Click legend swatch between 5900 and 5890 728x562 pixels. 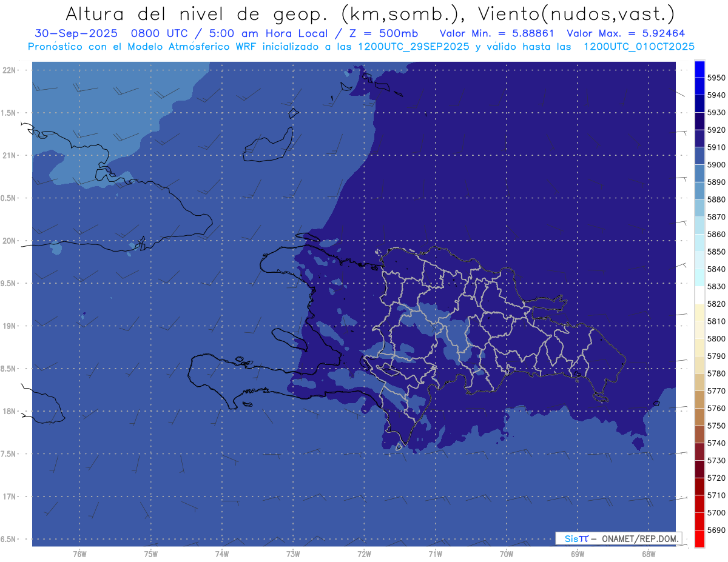coord(699,173)
